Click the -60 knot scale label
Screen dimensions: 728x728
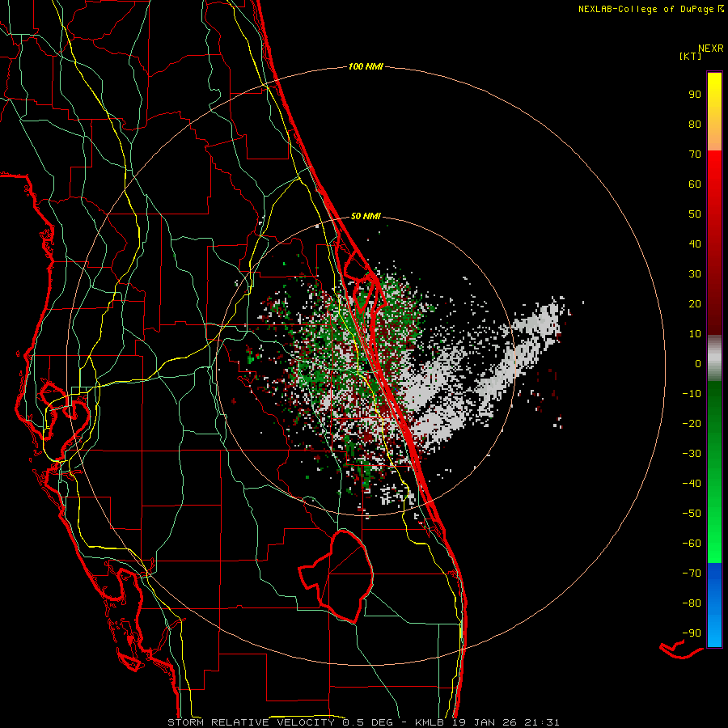[692, 544]
